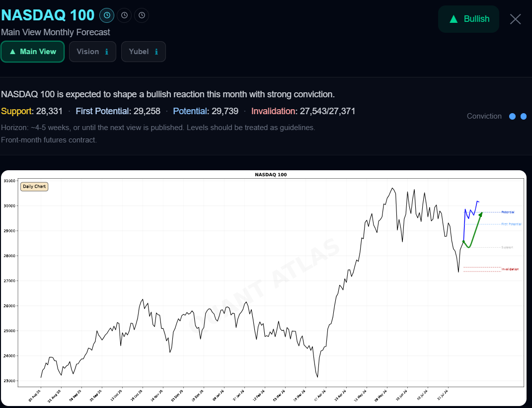Screen dimensions: 532x408
Task: Click the green forecast arrow head
Action: (x=481, y=214)
